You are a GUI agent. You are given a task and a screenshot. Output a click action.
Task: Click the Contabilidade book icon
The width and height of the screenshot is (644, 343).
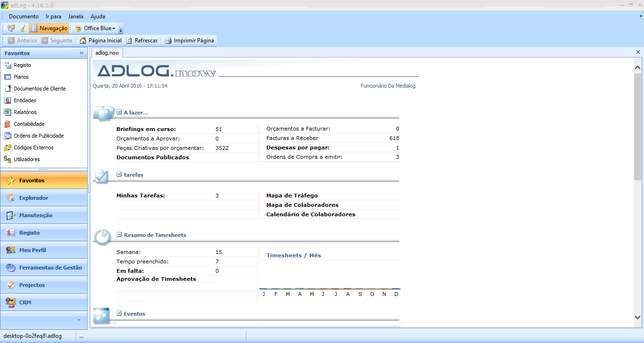(8, 124)
